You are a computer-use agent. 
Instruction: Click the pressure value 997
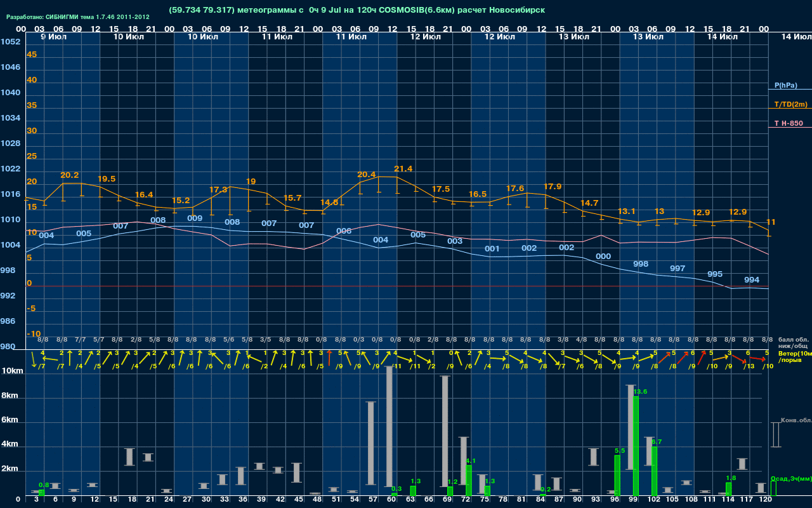click(x=678, y=269)
